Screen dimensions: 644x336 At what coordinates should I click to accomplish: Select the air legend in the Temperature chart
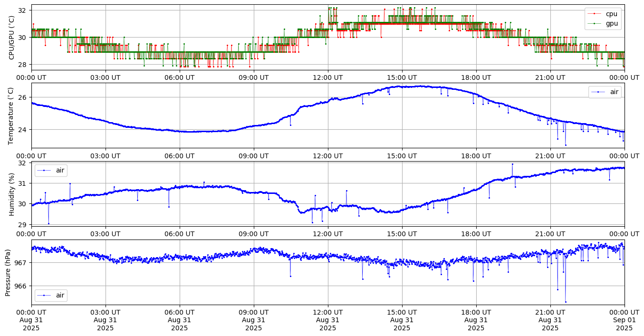coord(605,92)
